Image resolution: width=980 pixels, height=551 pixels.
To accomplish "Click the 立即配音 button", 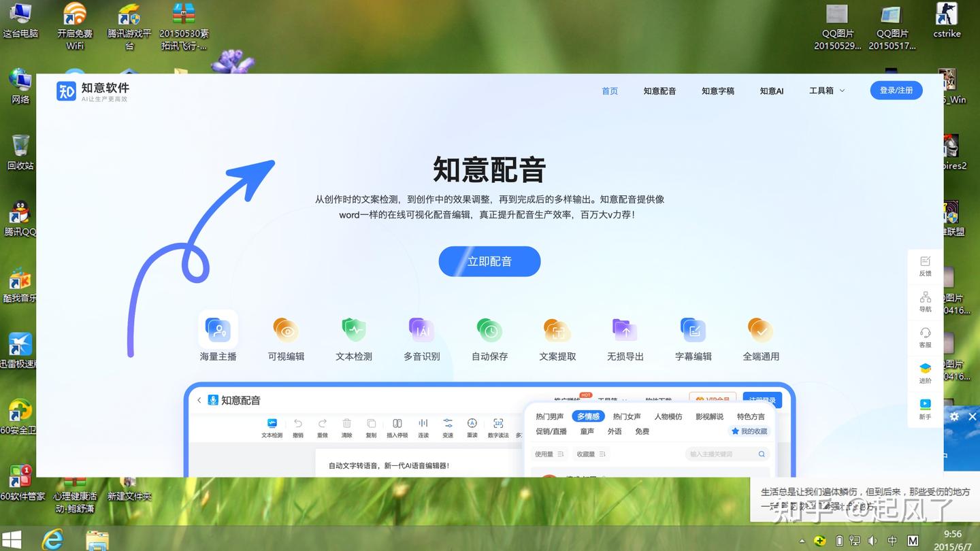I will pyautogui.click(x=489, y=261).
